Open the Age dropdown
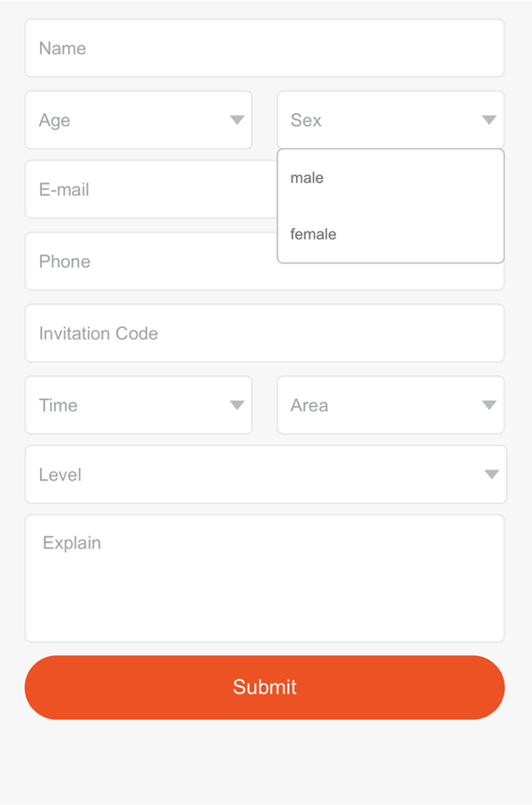 [x=138, y=121]
